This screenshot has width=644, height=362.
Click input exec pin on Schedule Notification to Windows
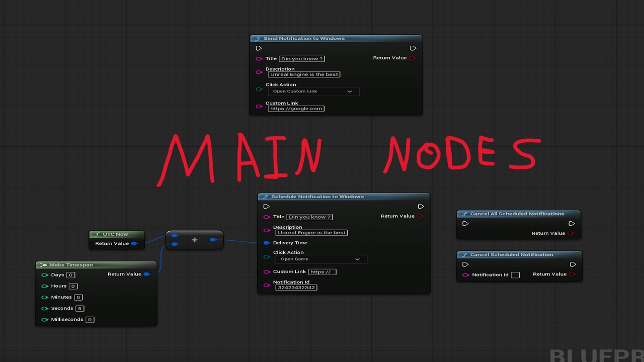(x=266, y=206)
